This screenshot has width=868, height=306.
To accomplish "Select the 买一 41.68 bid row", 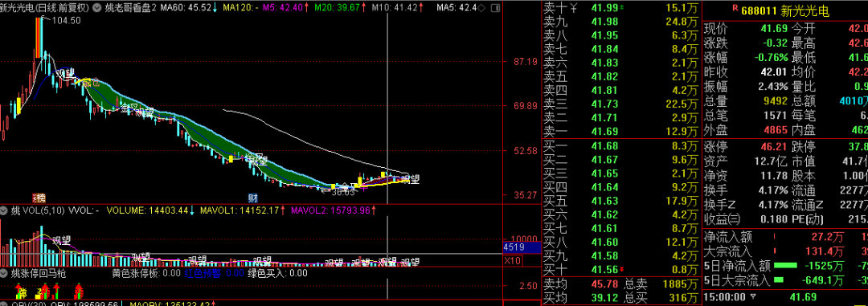I will click(x=621, y=146).
